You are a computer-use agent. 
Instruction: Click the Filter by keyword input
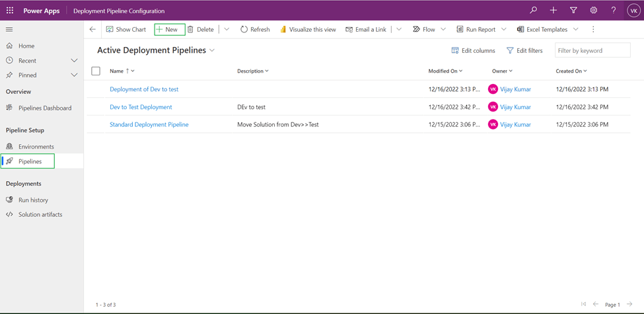click(x=592, y=51)
